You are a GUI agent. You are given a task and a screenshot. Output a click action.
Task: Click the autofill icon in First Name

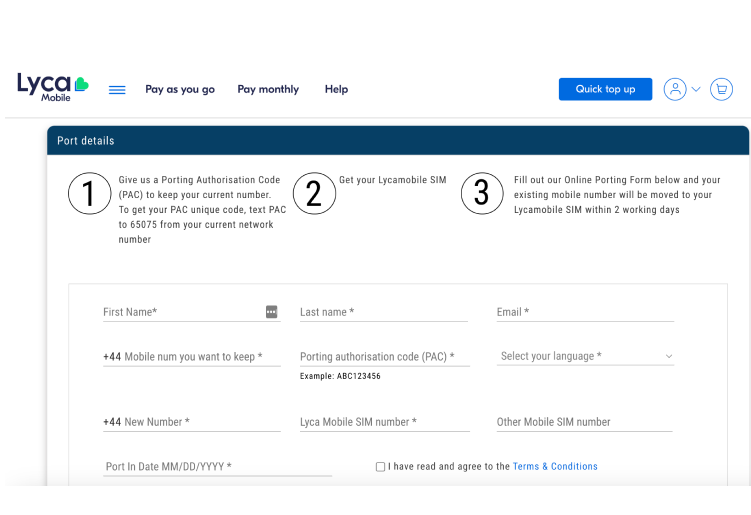[x=271, y=312]
